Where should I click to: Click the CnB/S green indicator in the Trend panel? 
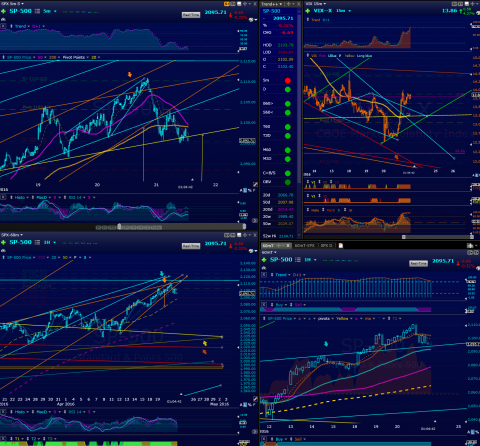(x=288, y=173)
